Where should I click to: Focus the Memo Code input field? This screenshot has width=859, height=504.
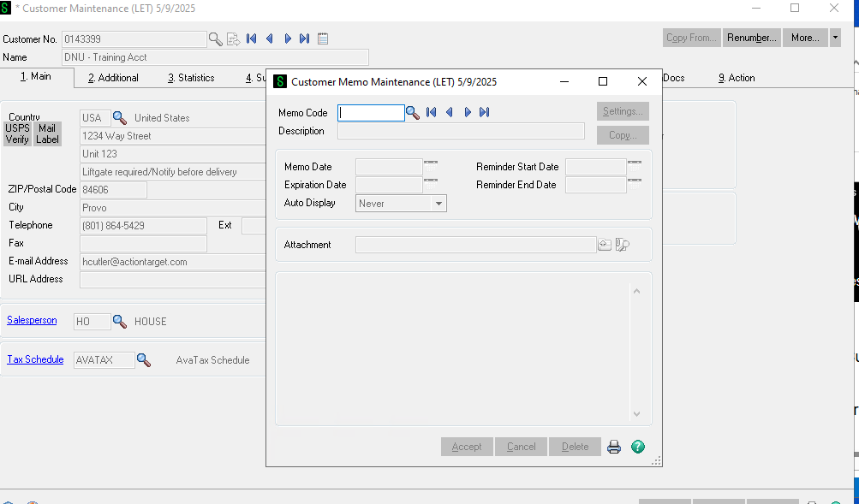(x=370, y=112)
